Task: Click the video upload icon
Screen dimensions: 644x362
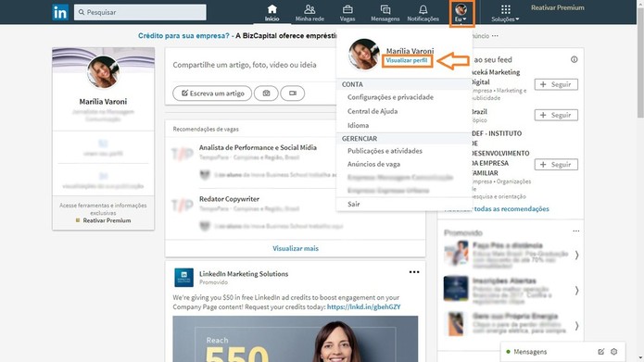Action: (293, 94)
